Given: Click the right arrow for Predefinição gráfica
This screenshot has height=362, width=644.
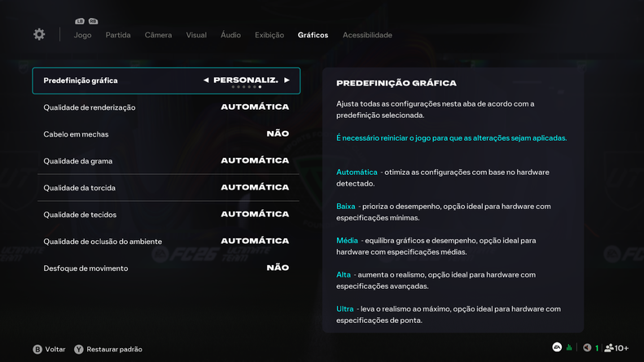Looking at the screenshot, I should [287, 81].
